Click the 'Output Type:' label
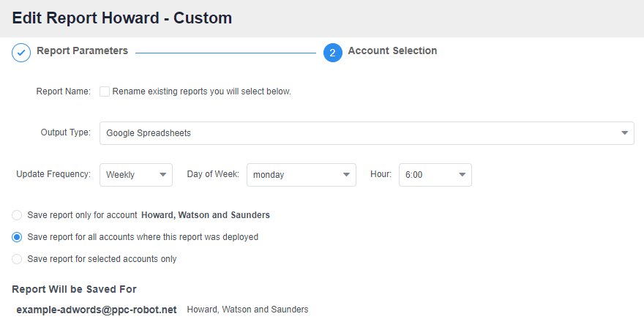This screenshot has width=644, height=322. pos(66,132)
